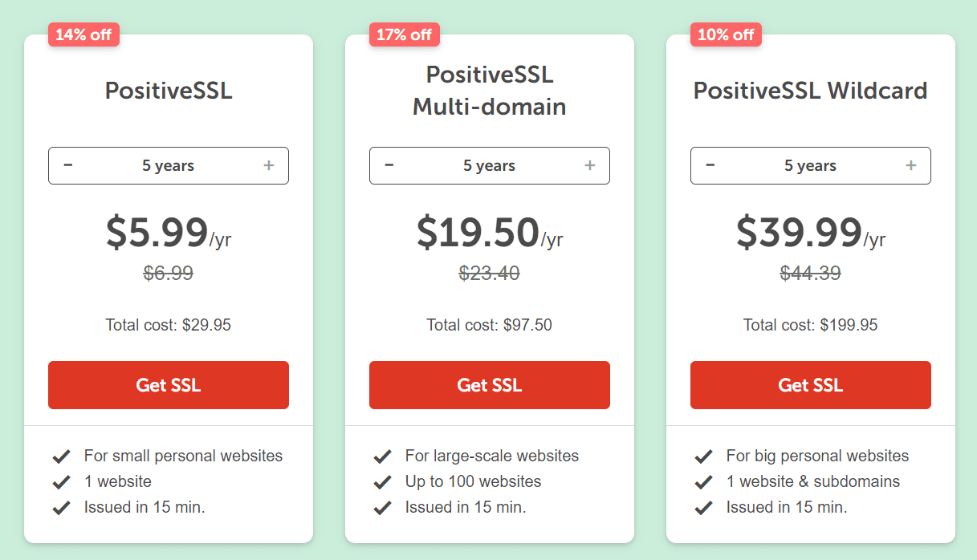Screen dimensions: 977x560
Task: Click the checkmark beside '1 website & subdomains'
Action: coord(704,481)
